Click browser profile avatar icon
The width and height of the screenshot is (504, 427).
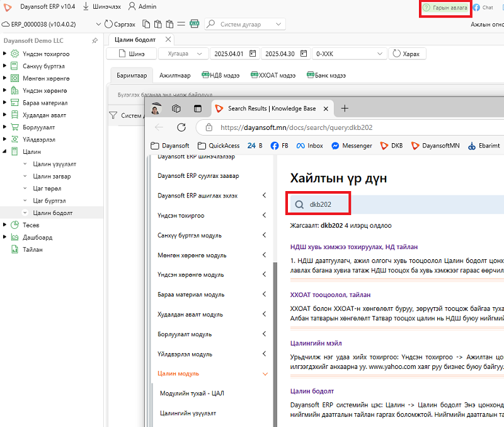[156, 108]
